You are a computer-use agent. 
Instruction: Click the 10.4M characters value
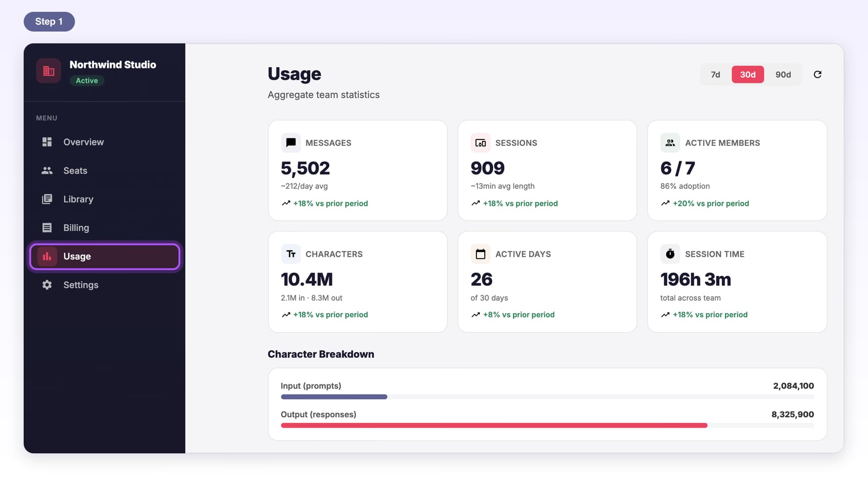[x=307, y=279]
